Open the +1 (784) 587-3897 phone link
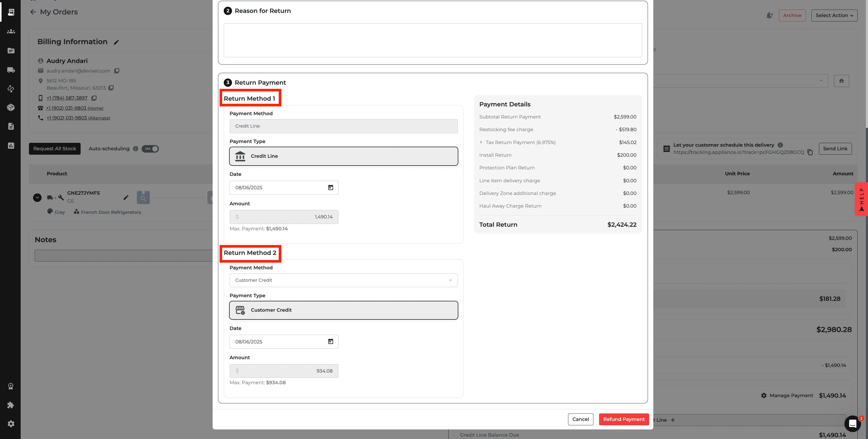The height and width of the screenshot is (439, 868). click(x=67, y=98)
